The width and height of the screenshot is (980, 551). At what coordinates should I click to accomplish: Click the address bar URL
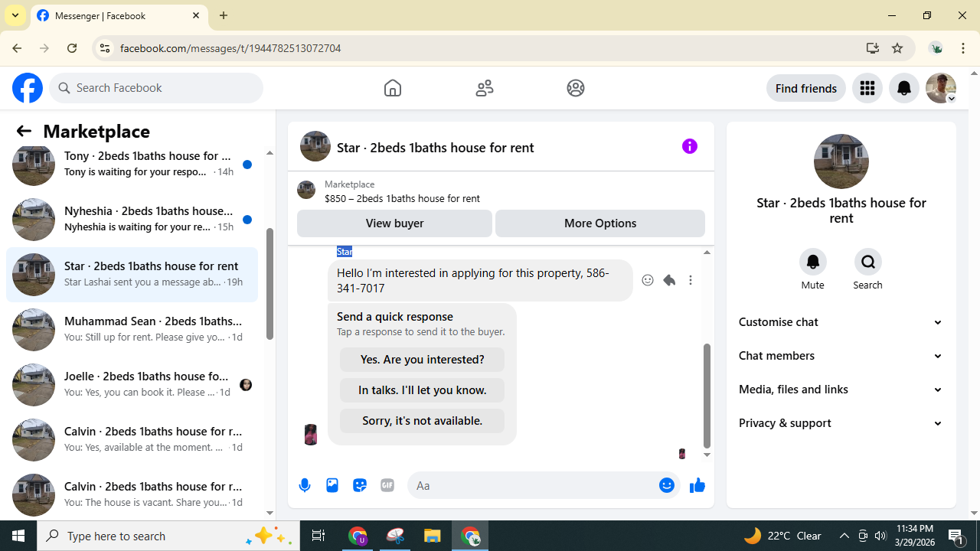230,48
